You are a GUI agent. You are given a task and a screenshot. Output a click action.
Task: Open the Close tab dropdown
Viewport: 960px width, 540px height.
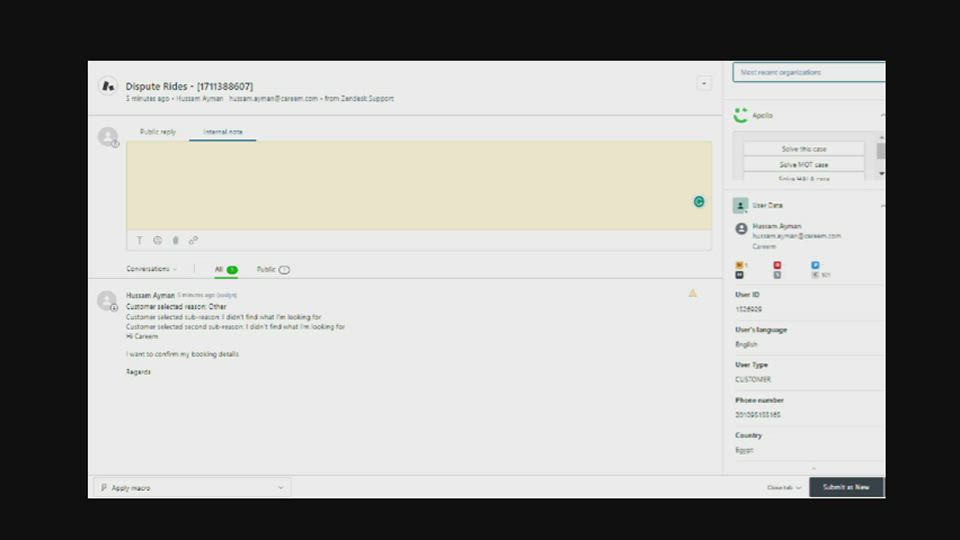point(784,488)
